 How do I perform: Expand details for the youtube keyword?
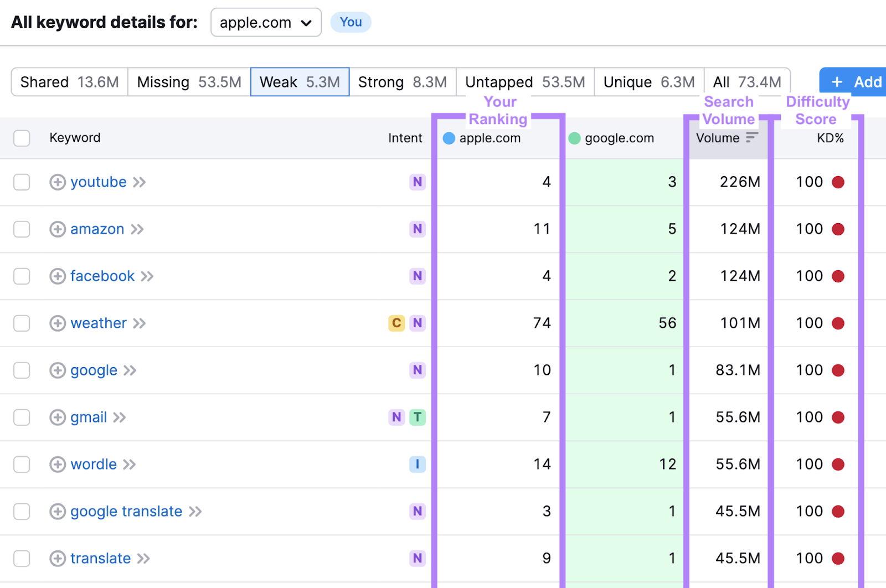(x=58, y=182)
